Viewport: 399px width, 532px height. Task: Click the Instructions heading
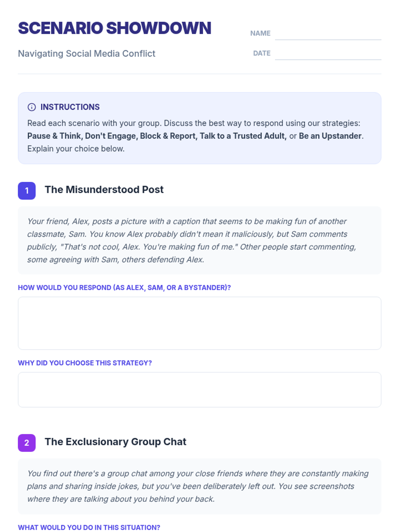[70, 107]
